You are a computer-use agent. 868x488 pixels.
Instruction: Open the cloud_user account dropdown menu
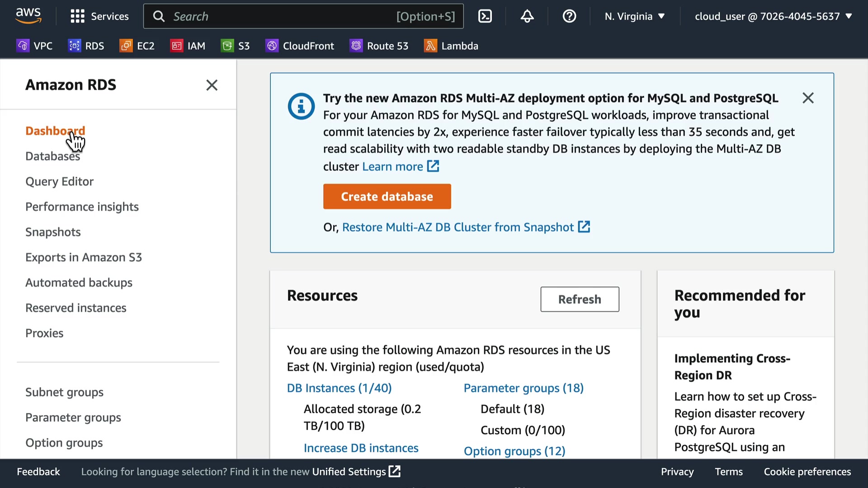click(773, 16)
